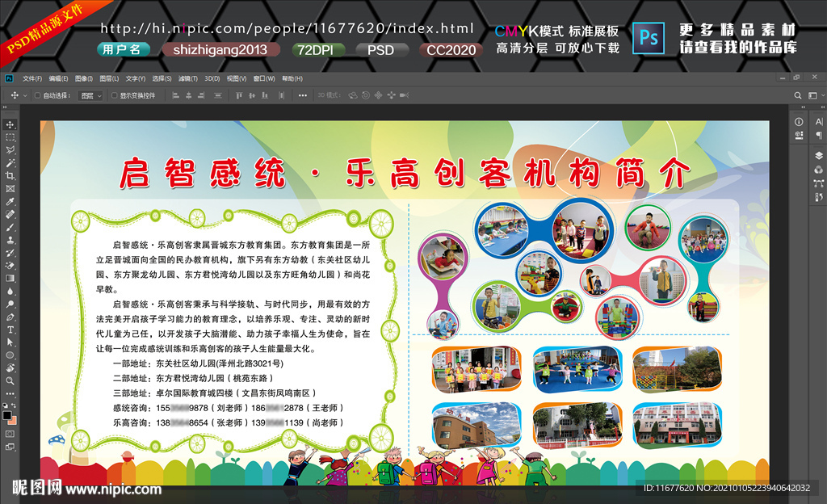Open the Paths panel icon
The width and height of the screenshot is (827, 504).
pos(819,183)
